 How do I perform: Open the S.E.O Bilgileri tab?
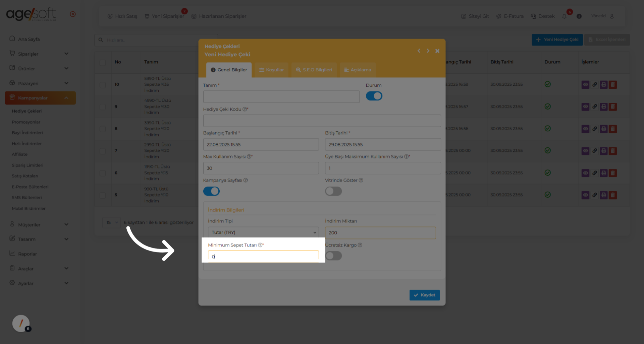tap(314, 70)
